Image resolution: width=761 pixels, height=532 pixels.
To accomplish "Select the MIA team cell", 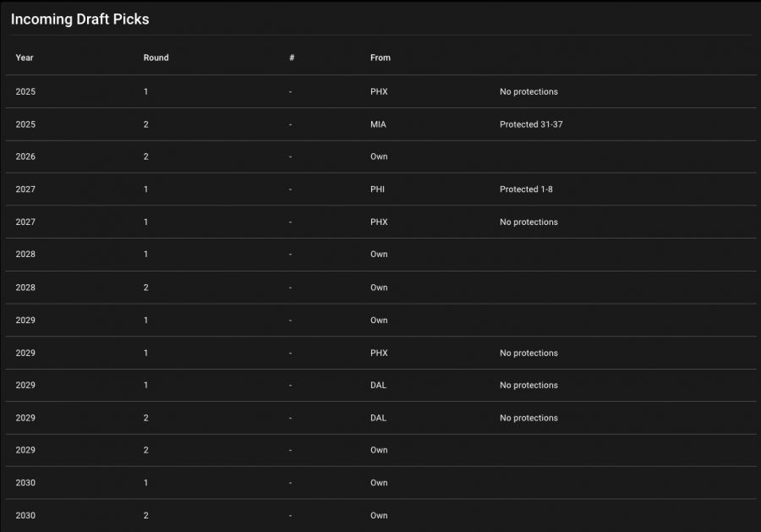I will 378,124.
